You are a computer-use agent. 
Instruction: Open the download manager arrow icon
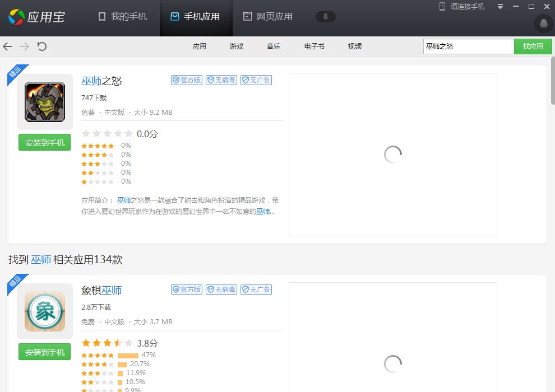[x=326, y=17]
